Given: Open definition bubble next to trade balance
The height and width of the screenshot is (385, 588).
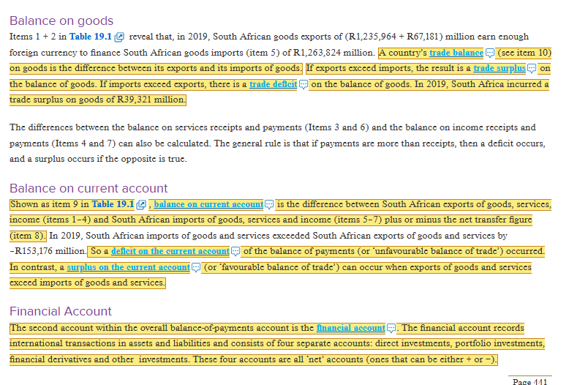Looking at the screenshot, I should (x=490, y=53).
